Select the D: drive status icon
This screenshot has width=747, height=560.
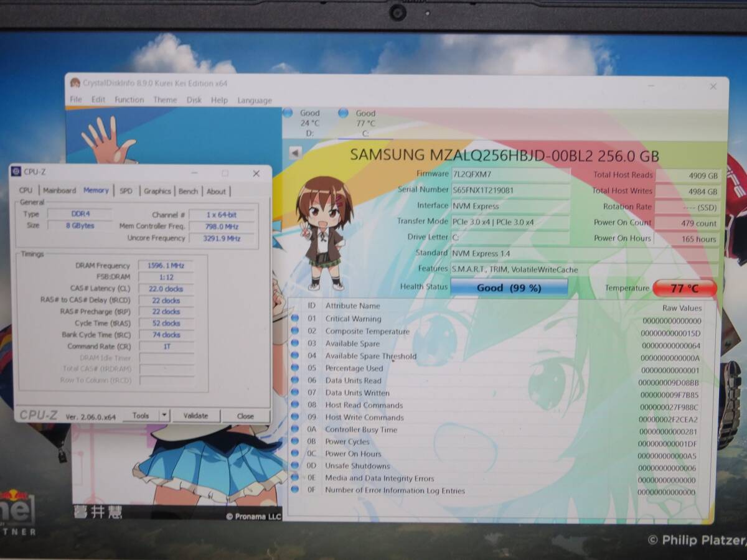[x=288, y=113]
